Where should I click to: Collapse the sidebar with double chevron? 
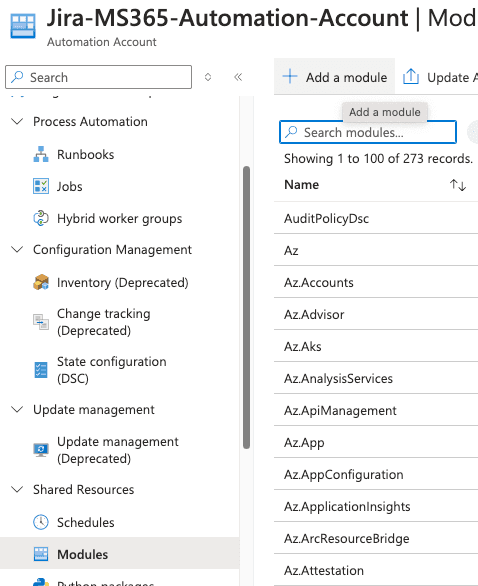[x=238, y=77]
